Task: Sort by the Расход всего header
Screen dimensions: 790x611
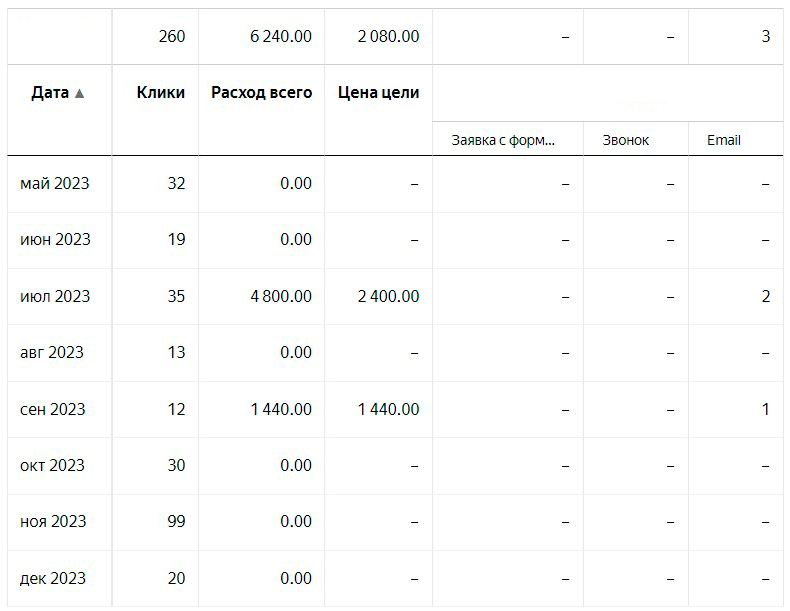Action: click(261, 93)
